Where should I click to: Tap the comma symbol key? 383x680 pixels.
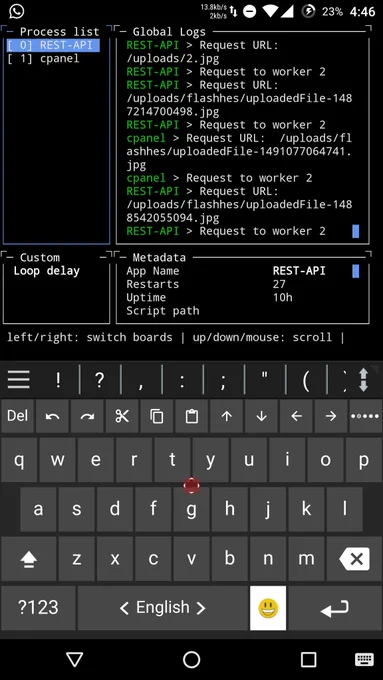tap(141, 380)
